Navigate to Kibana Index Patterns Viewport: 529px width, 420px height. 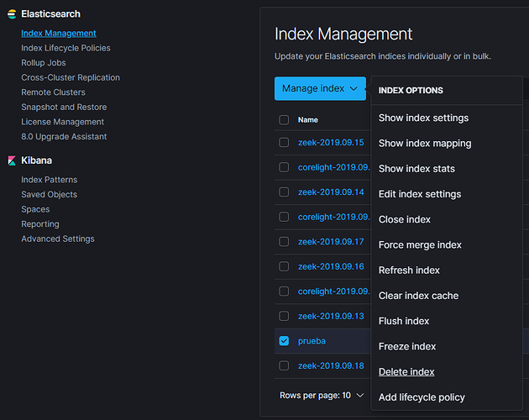(x=49, y=180)
